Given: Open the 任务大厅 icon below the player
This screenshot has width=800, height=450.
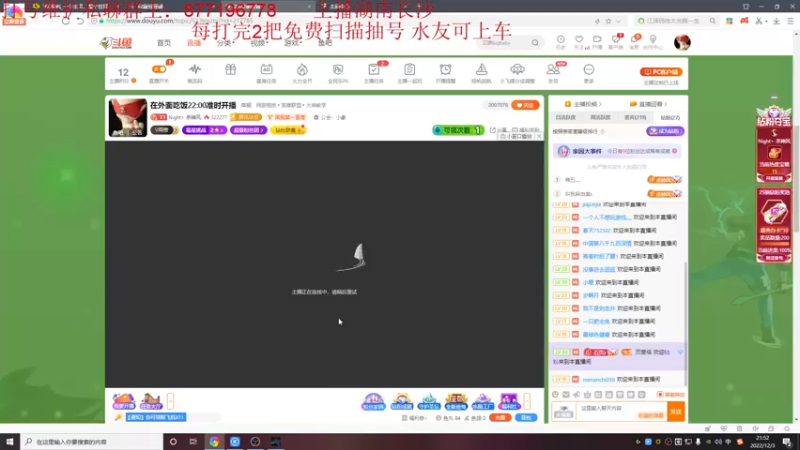Looking at the screenshot, I should 151,402.
